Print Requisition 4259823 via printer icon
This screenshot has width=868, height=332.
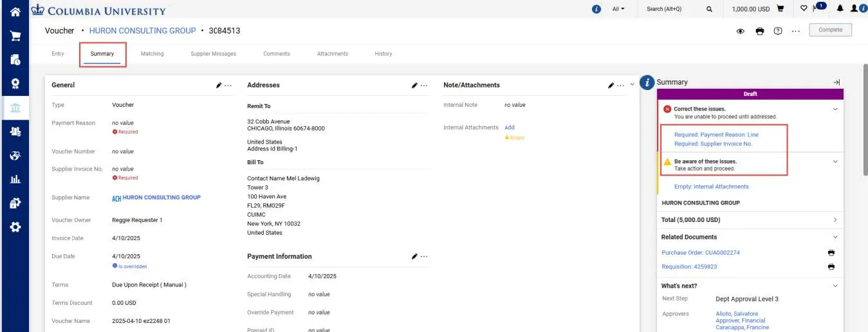(x=831, y=266)
